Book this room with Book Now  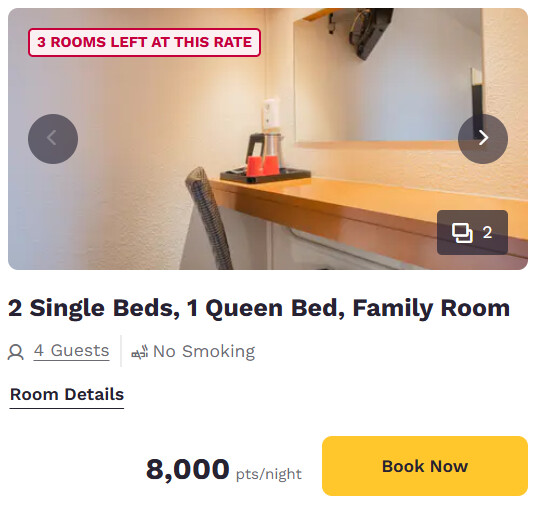(425, 466)
